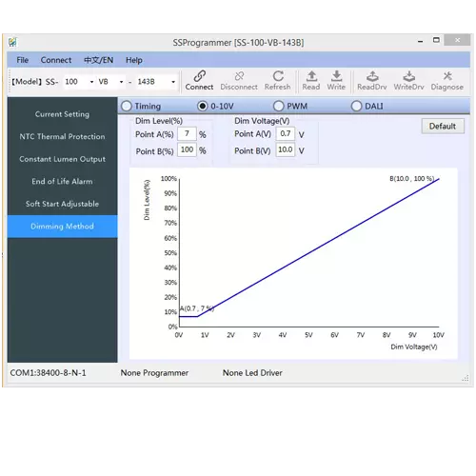
Task: Select the Timing radio button
Action: pos(127,106)
